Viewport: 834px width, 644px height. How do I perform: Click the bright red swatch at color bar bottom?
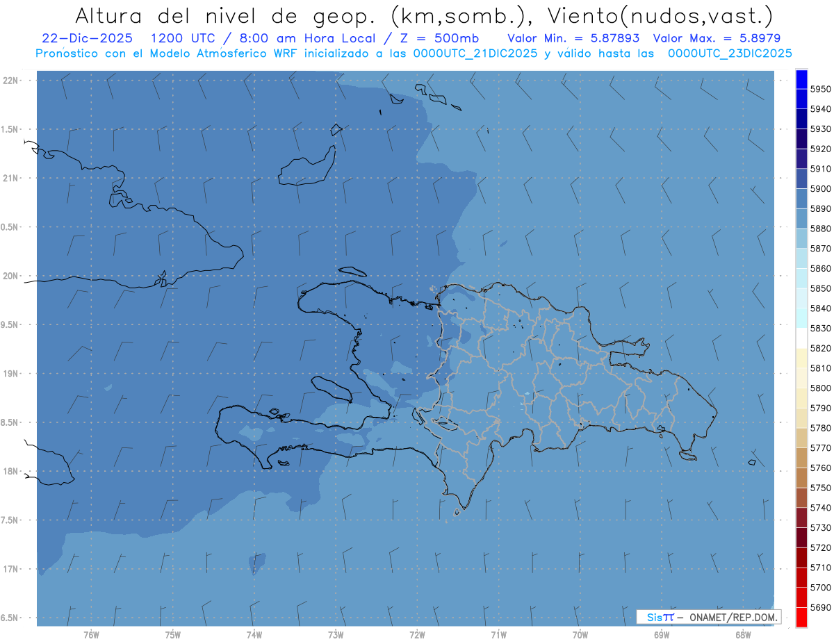(x=801, y=617)
